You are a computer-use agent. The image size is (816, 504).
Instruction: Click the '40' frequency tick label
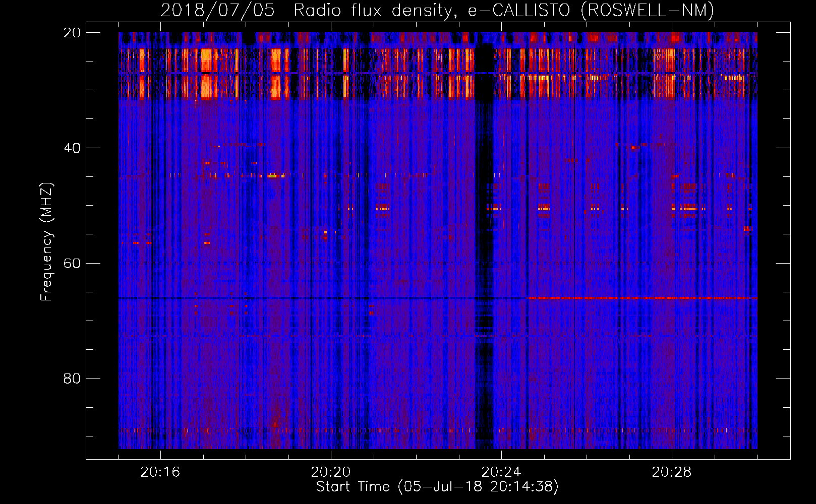coord(72,148)
